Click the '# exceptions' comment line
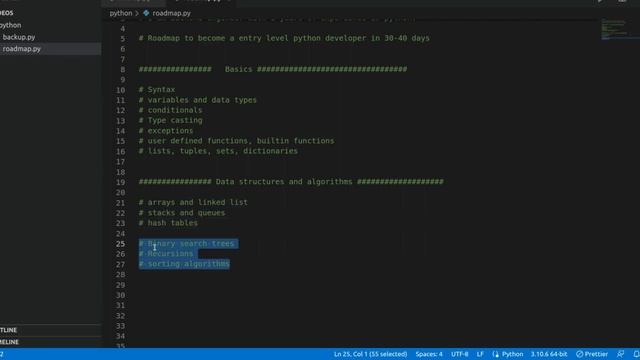The width and height of the screenshot is (640, 360). click(x=166, y=131)
